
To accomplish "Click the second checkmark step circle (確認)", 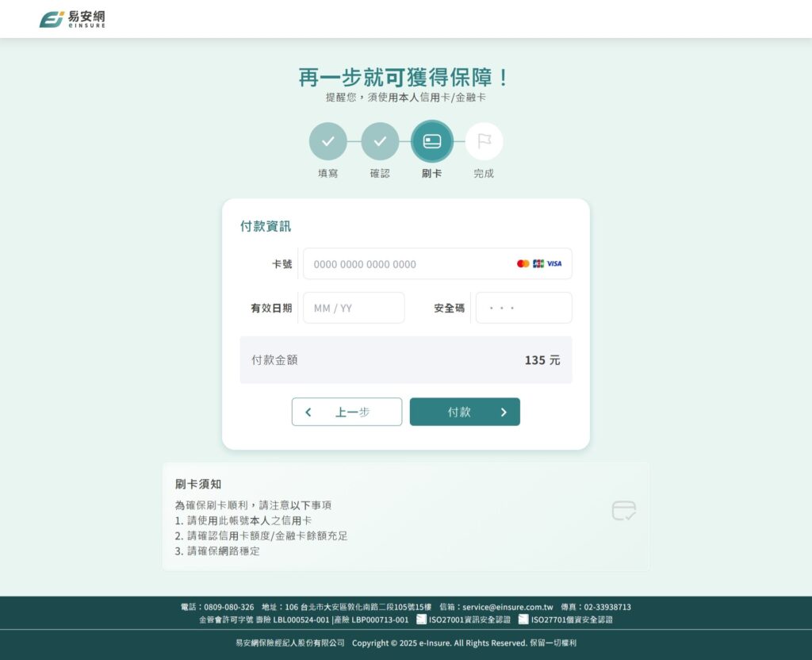I will [380, 141].
